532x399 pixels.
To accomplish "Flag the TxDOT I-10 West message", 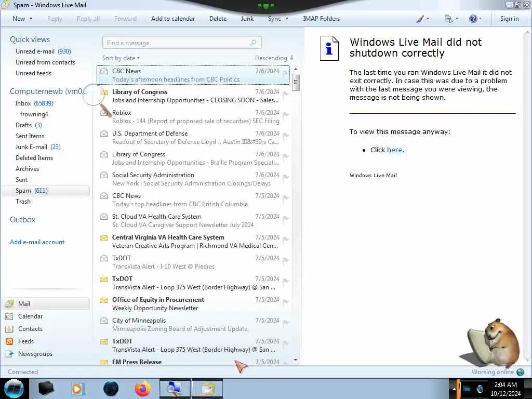I will click(x=285, y=260).
